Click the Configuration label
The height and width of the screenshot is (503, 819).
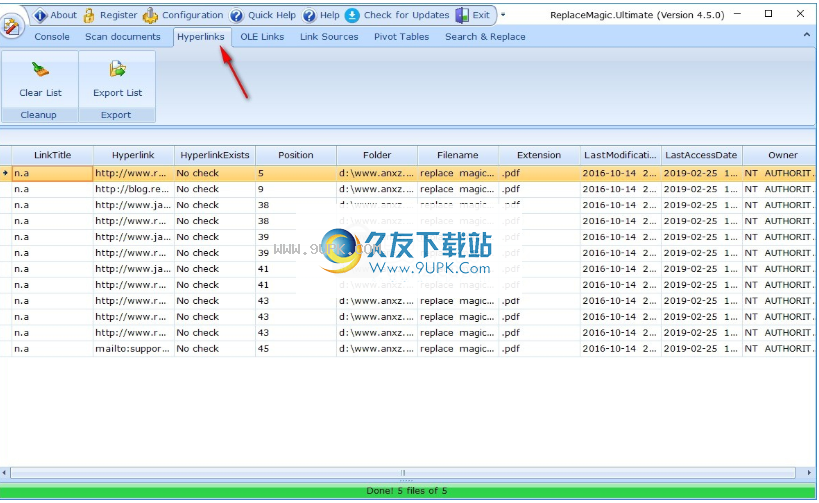[193, 15]
